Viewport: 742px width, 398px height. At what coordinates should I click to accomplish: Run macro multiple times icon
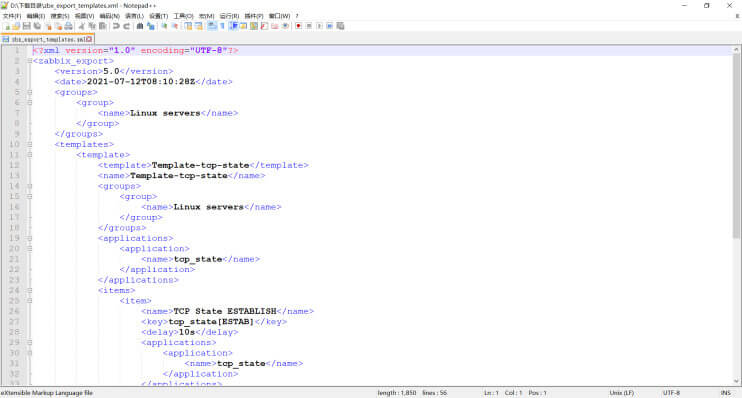(x=330, y=26)
